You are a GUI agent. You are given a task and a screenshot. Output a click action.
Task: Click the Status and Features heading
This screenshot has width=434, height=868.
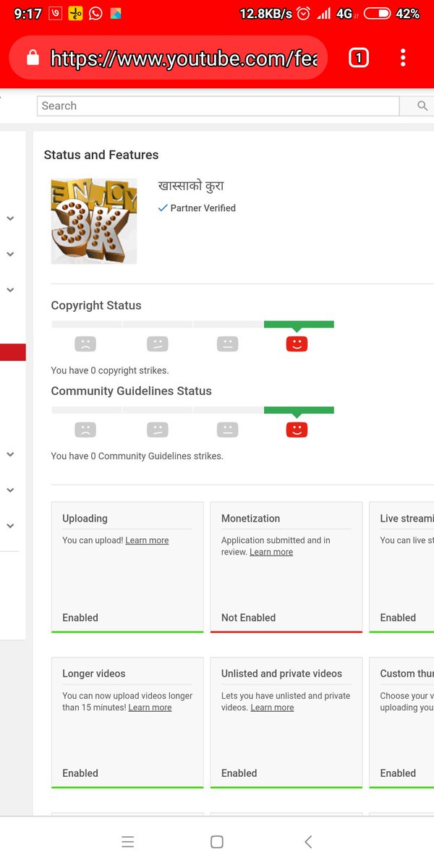click(101, 155)
